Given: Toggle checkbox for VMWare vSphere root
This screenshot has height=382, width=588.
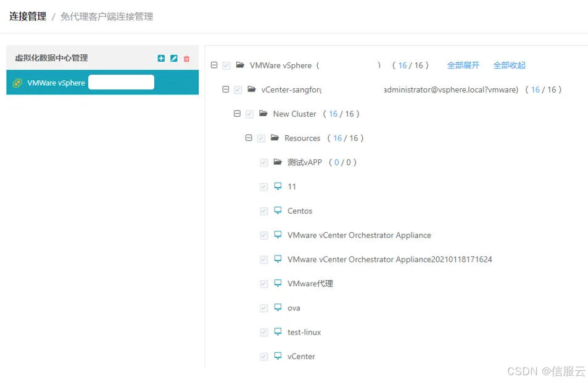Looking at the screenshot, I should tap(226, 65).
